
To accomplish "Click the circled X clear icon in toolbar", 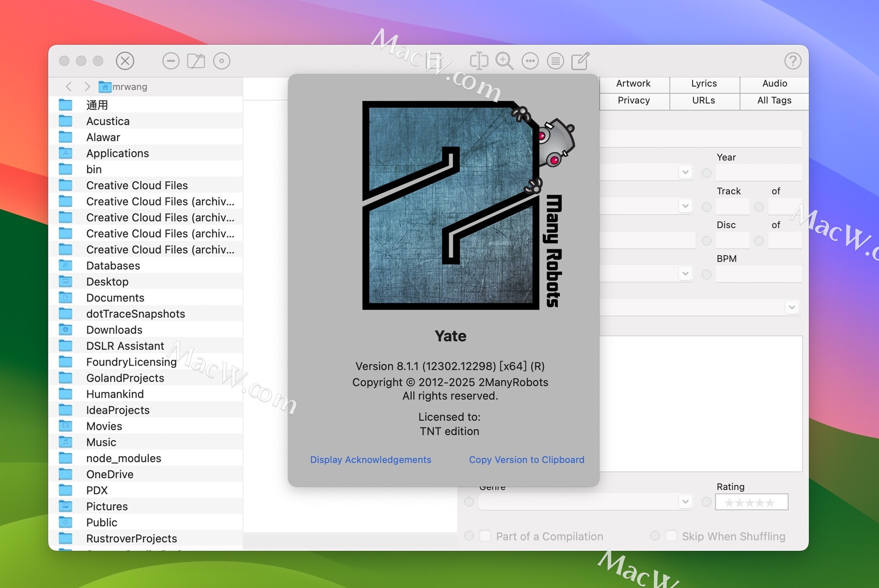I will click(x=125, y=61).
